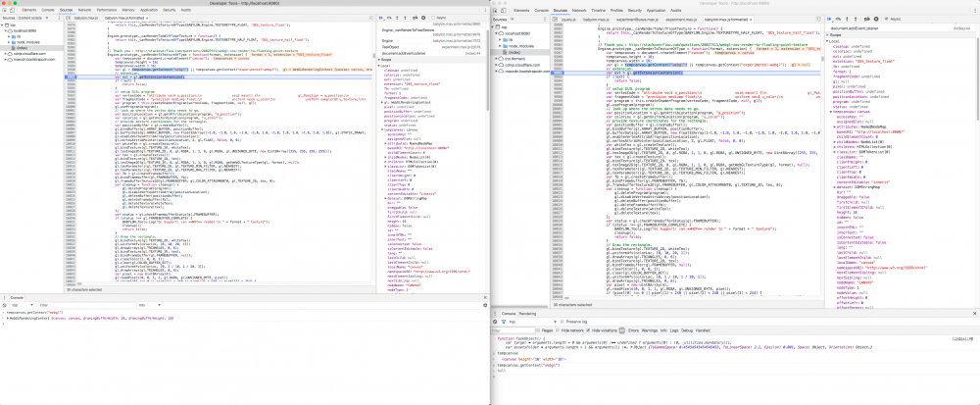Select the inspect element icon in right DevTools
This screenshot has width=980, height=405.
click(x=496, y=11)
